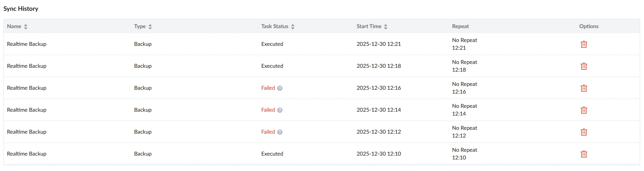This screenshot has width=644, height=171.
Task: Delete the failed backup from 12:16
Action: click(584, 88)
